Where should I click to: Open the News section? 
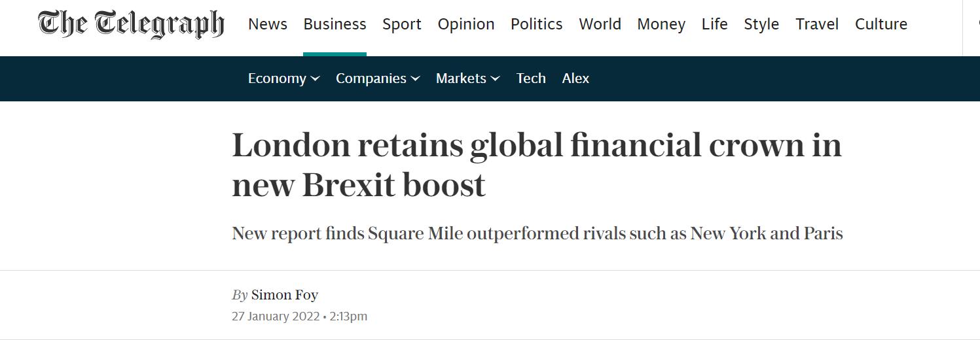point(268,24)
